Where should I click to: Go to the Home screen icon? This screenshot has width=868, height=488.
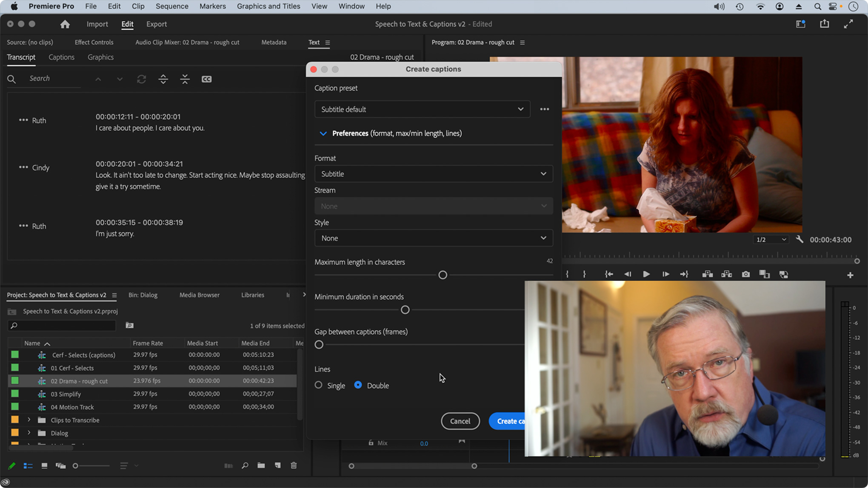[x=65, y=24]
